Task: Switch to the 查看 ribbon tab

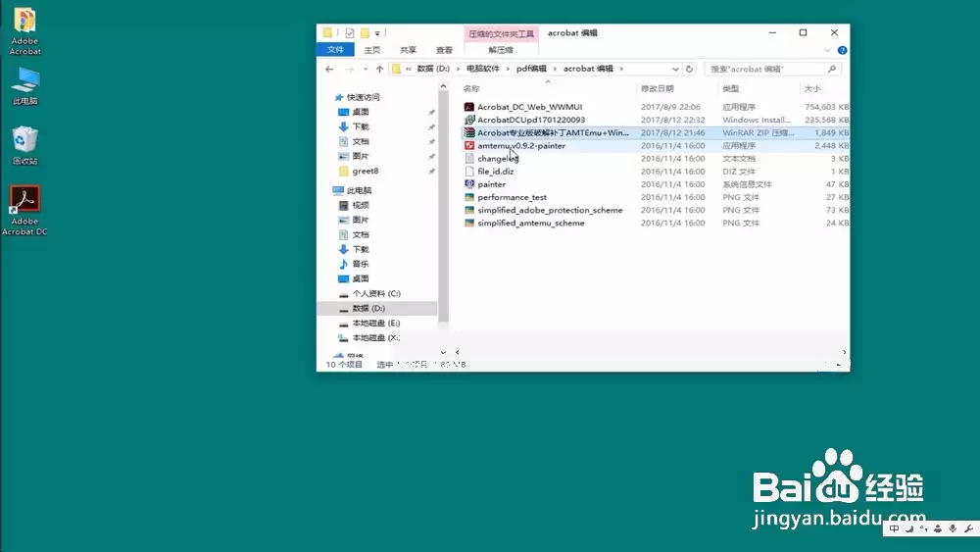Action: coord(444,50)
